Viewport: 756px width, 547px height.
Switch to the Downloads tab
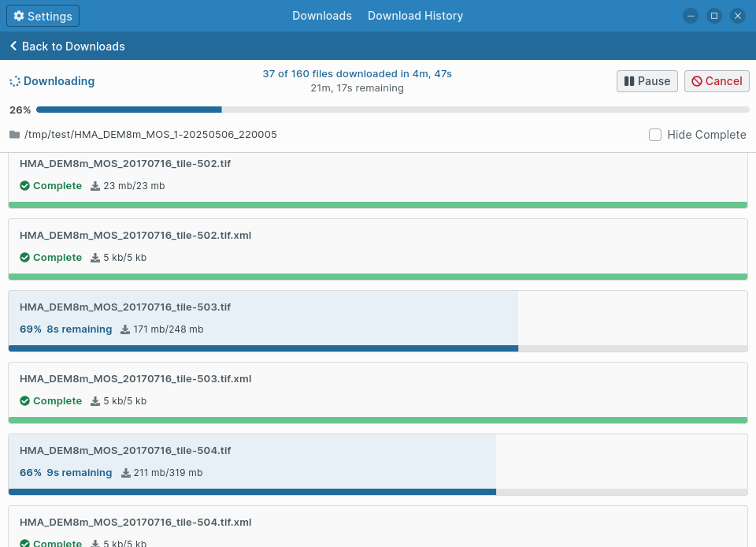[x=321, y=16]
